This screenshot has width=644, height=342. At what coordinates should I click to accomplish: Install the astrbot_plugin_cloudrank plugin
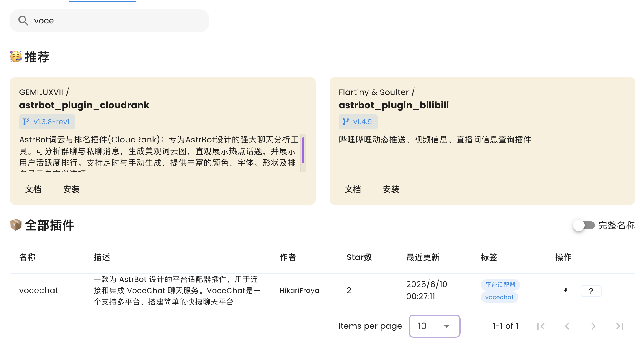coord(71,189)
